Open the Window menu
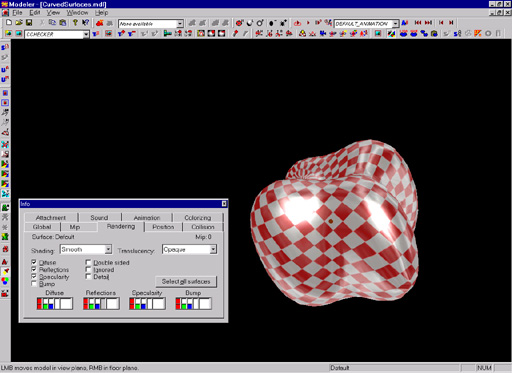This screenshot has height=373, width=512. point(77,13)
